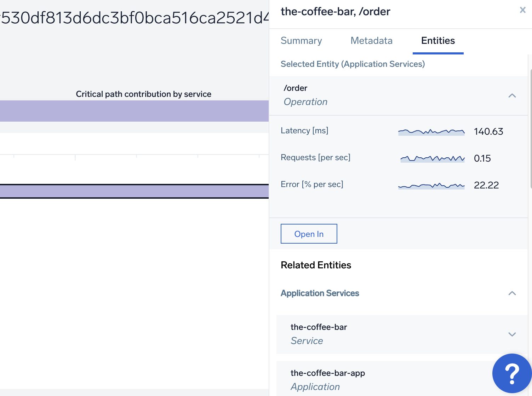Image resolution: width=532 pixels, height=396 pixels.
Task: Click the 22.22 error rate value
Action: coord(486,185)
